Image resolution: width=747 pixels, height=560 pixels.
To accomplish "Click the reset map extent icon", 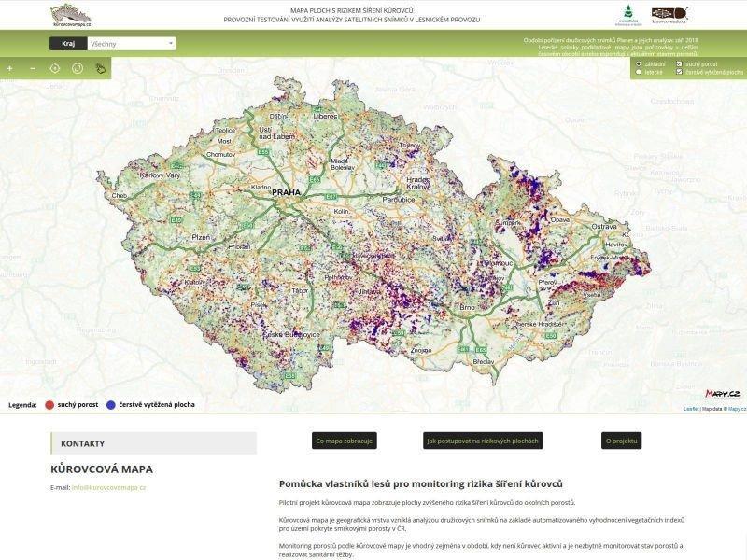I will click(77, 68).
